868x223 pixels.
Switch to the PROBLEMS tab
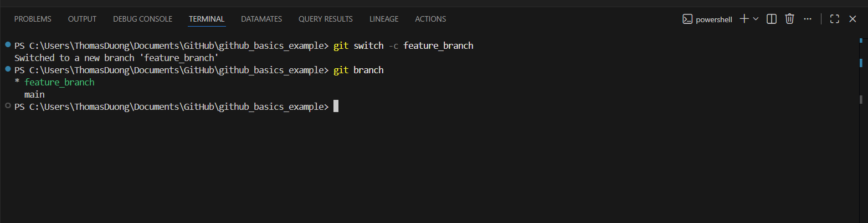coord(33,19)
